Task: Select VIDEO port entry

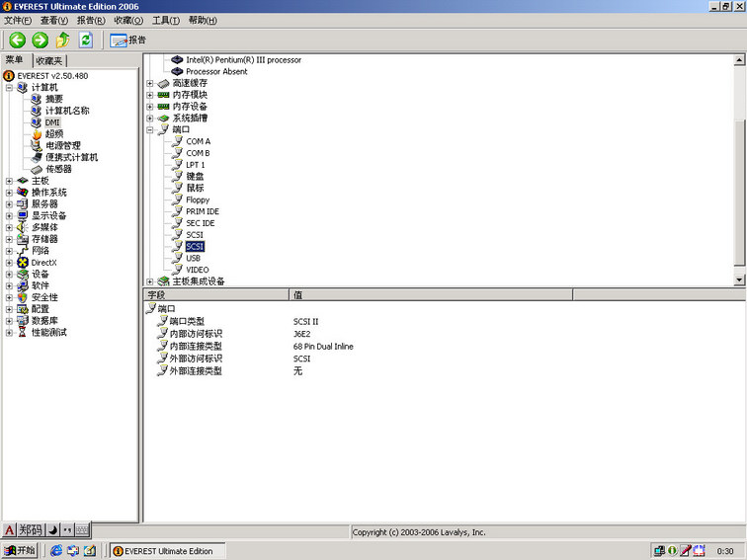Action: pos(198,270)
